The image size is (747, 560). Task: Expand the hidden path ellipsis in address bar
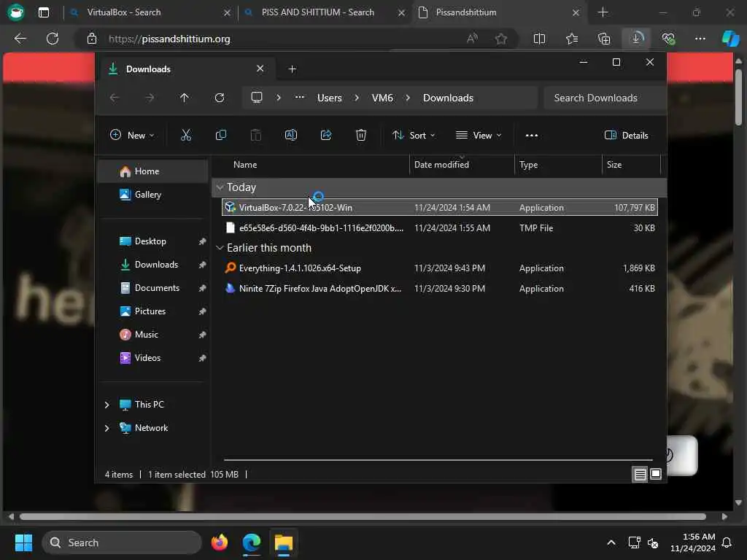coord(299,98)
